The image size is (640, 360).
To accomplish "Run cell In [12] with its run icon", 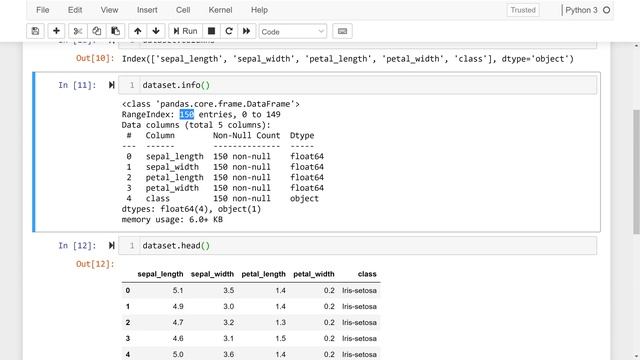I will point(111,245).
